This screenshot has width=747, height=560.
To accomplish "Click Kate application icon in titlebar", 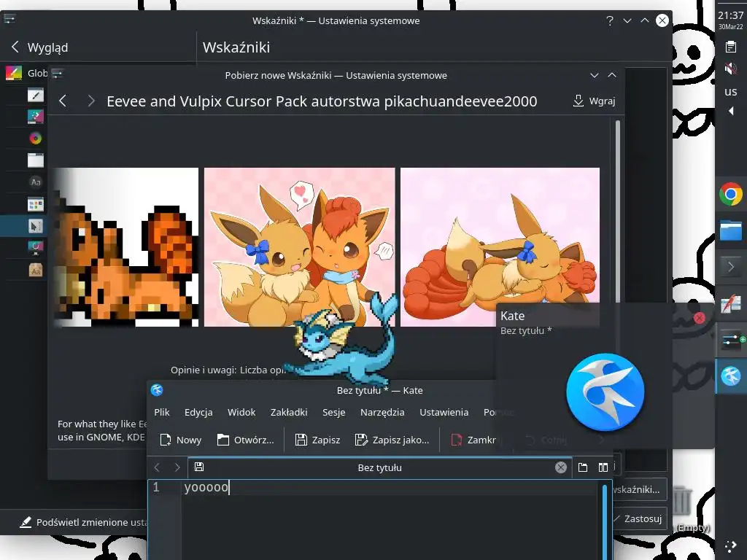I will [157, 390].
